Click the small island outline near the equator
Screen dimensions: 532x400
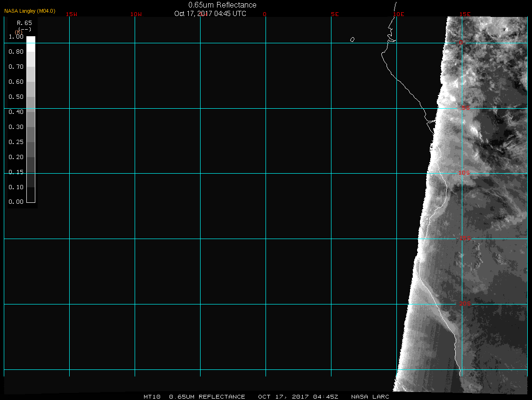click(x=352, y=40)
